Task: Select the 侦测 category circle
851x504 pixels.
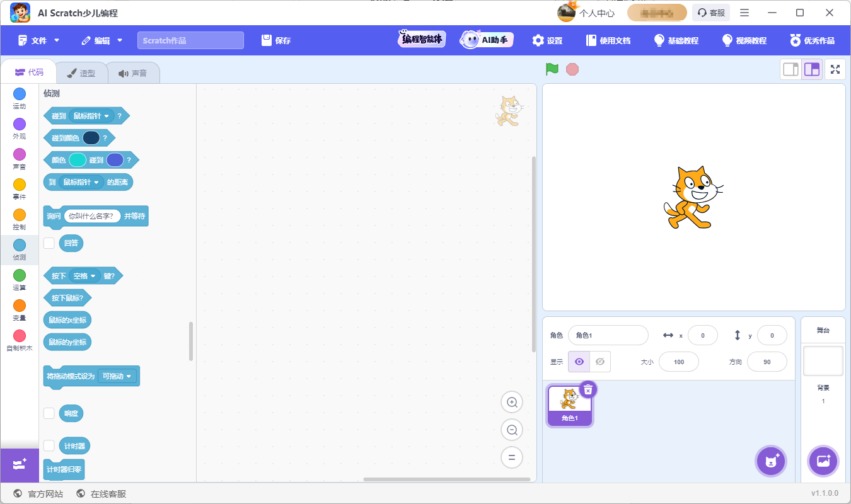Action: [x=20, y=245]
